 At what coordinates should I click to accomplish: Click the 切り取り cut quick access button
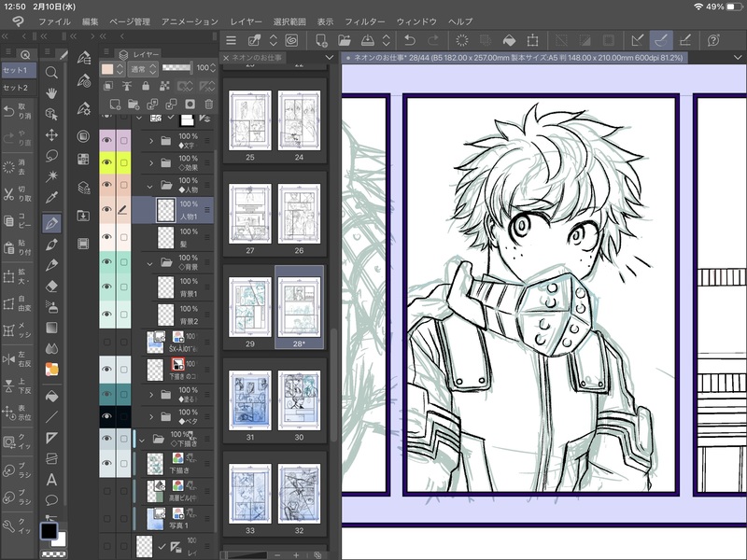18,193
